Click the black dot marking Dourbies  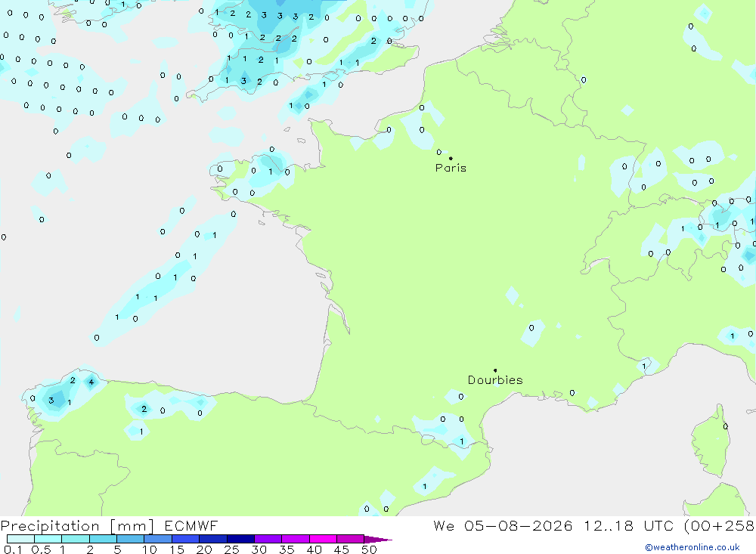(495, 370)
